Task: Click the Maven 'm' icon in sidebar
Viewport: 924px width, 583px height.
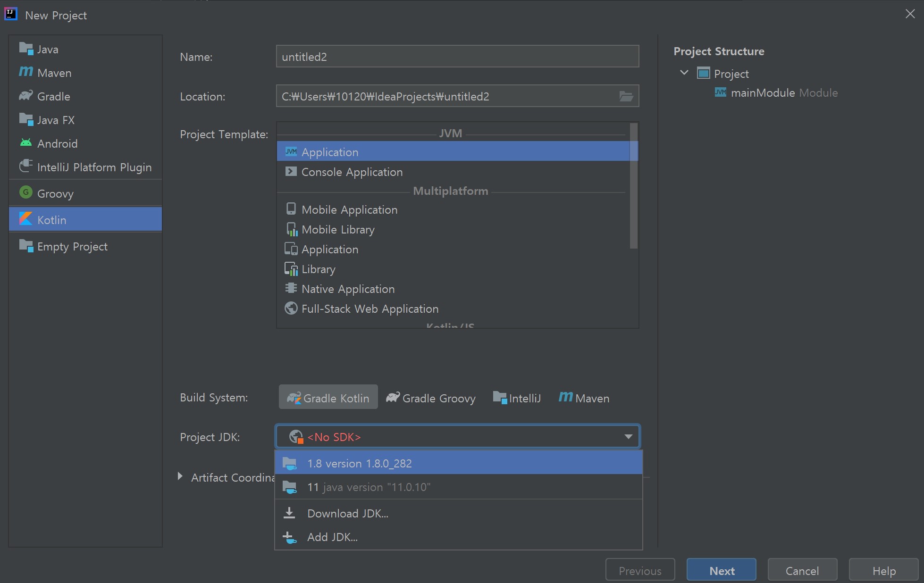Action: (26, 72)
